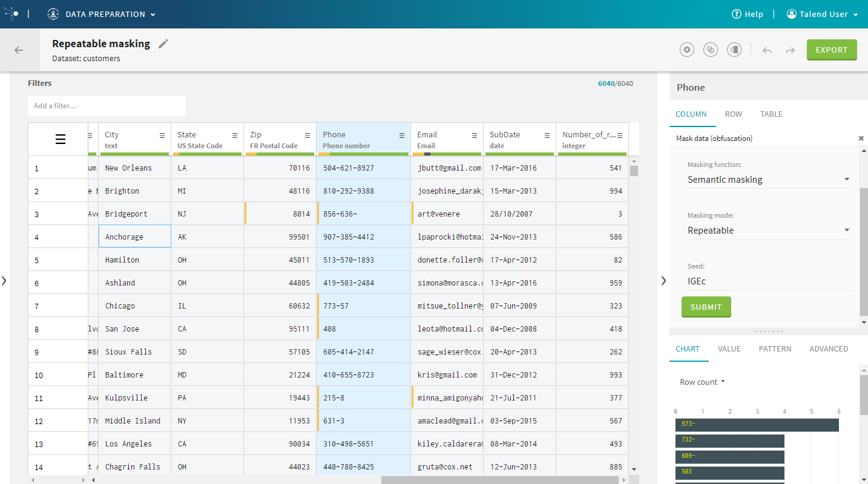Open the Masking function dropdown
This screenshot has height=484, width=868.
click(769, 179)
